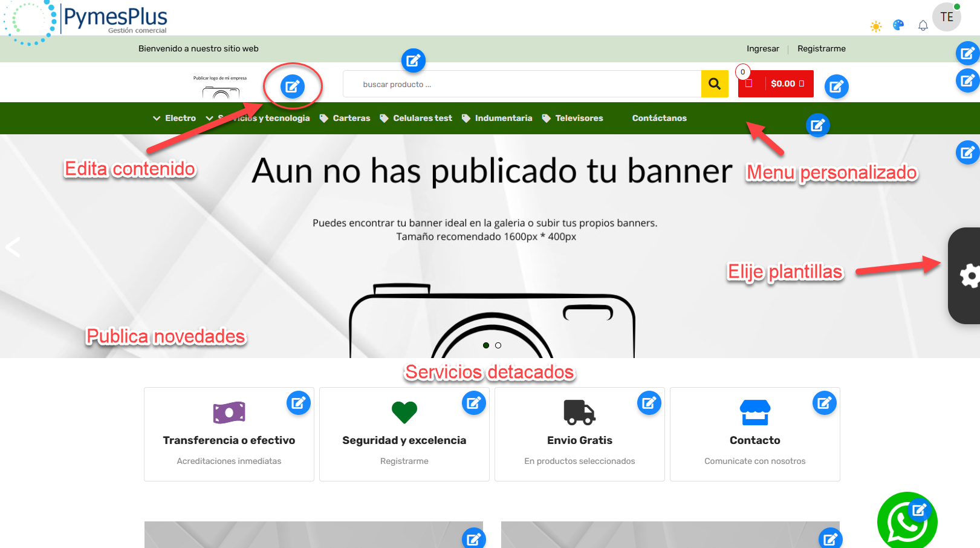Click the Ingresar link
Image resolution: width=980 pixels, height=548 pixels.
click(x=762, y=48)
